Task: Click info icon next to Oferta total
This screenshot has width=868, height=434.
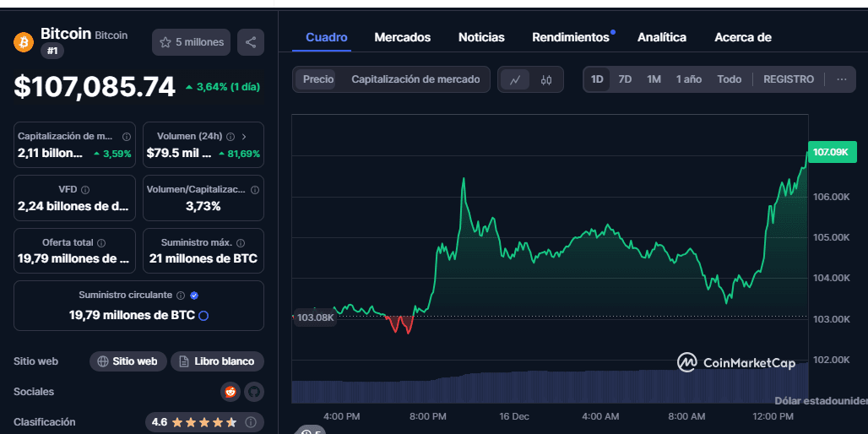Action: 101,242
